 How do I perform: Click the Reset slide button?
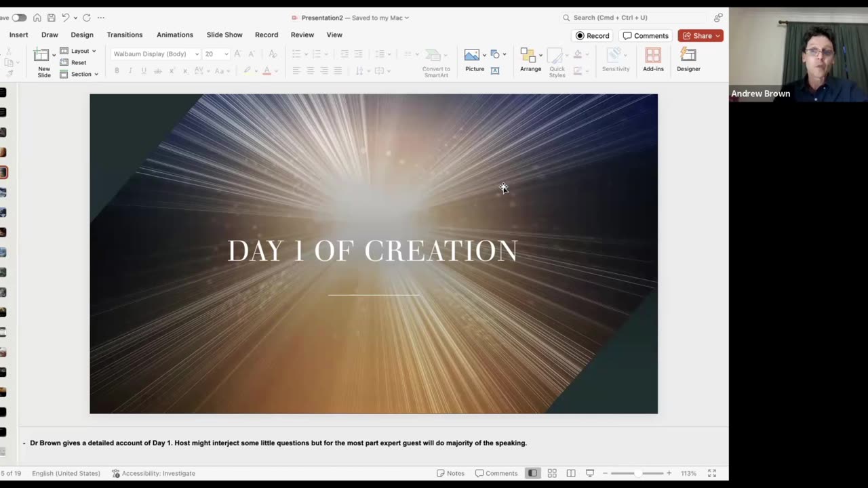coord(73,62)
